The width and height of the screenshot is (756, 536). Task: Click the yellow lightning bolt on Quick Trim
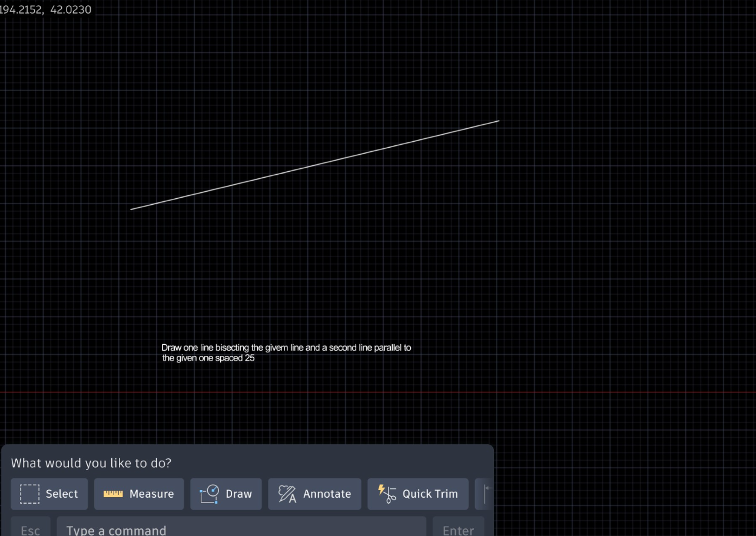tap(383, 490)
